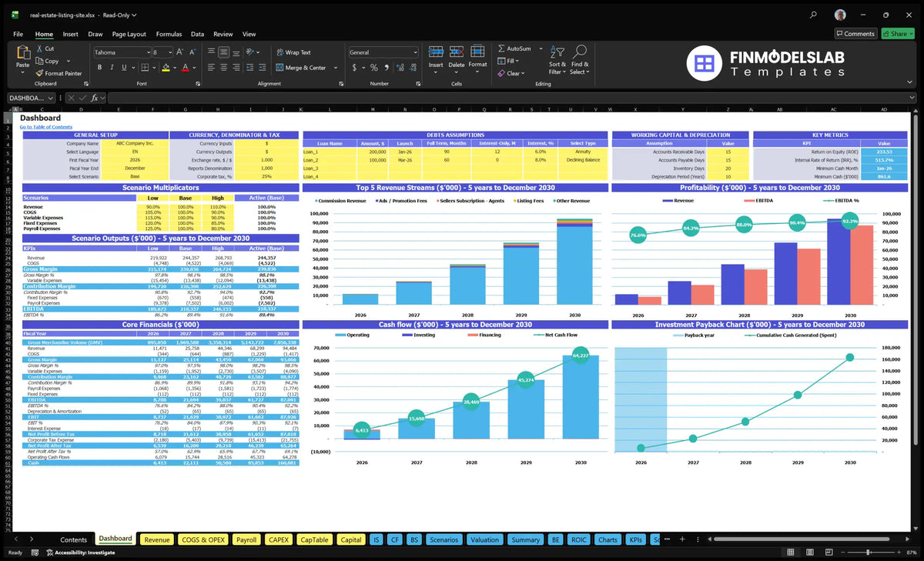Image resolution: width=924 pixels, height=561 pixels.
Task: Click the title bar Search magnifier icon
Action: [x=813, y=15]
